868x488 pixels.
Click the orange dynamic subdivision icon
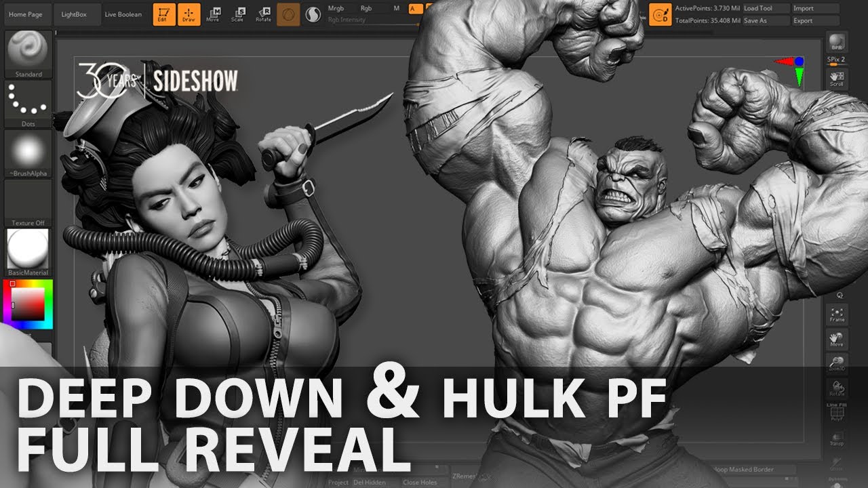[x=660, y=14]
